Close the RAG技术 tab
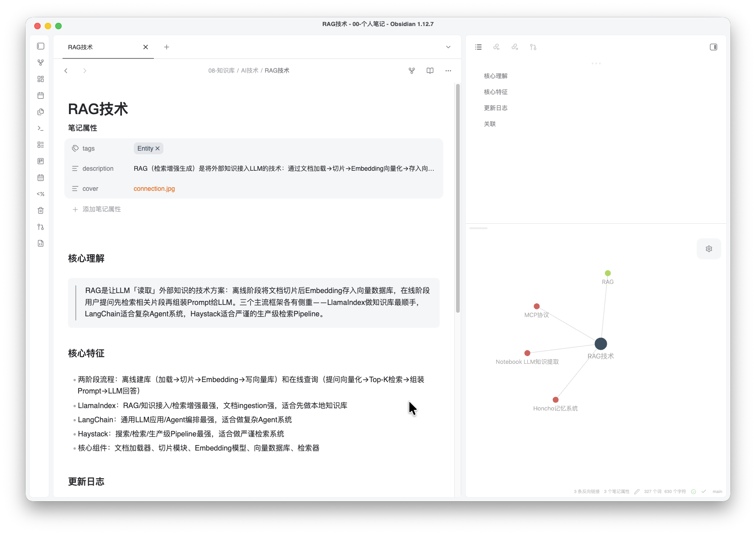Image resolution: width=756 pixels, height=535 pixels. pos(146,47)
